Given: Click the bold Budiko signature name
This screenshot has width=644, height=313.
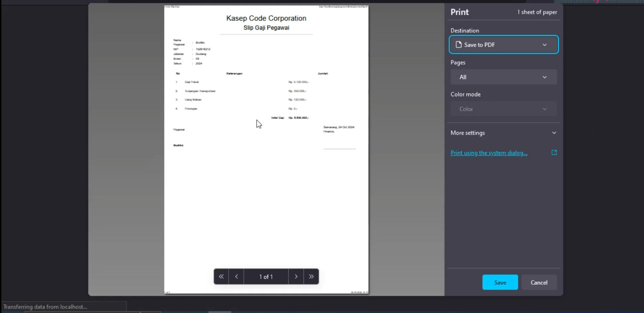Looking at the screenshot, I should click(x=178, y=145).
